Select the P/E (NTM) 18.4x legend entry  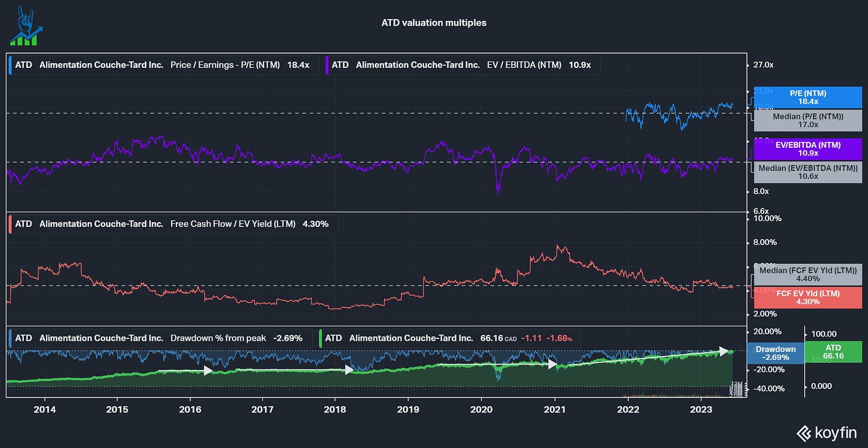click(x=163, y=65)
